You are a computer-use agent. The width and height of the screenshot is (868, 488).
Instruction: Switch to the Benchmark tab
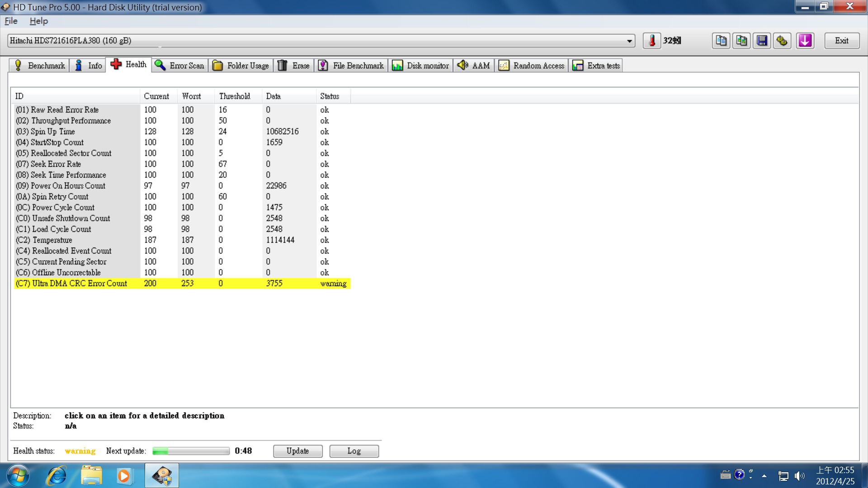coord(39,66)
